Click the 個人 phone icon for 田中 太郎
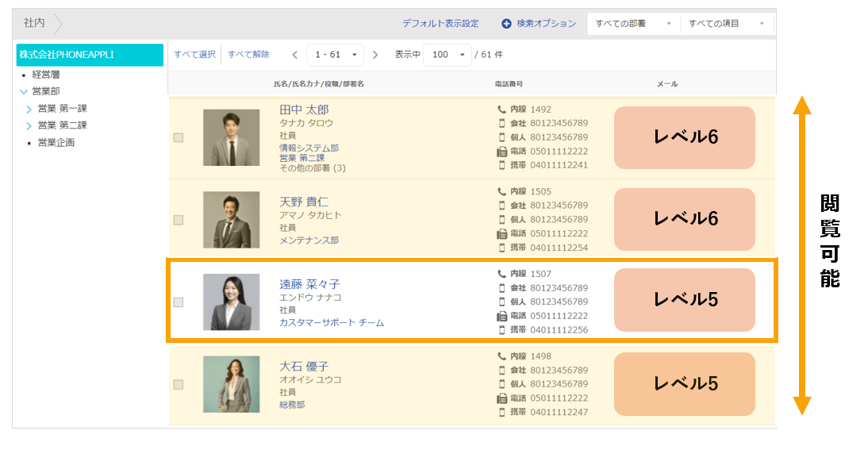 coord(502,137)
